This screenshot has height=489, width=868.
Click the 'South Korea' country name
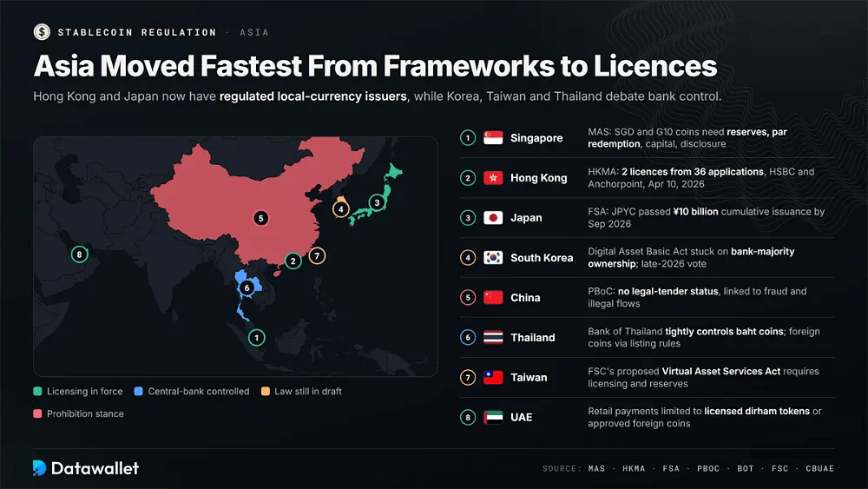point(542,257)
